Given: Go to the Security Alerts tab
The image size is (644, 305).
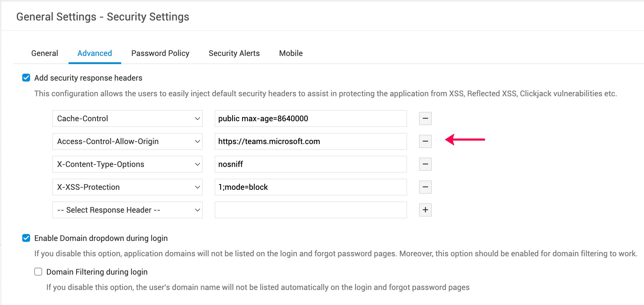Looking at the screenshot, I should pyautogui.click(x=234, y=53).
